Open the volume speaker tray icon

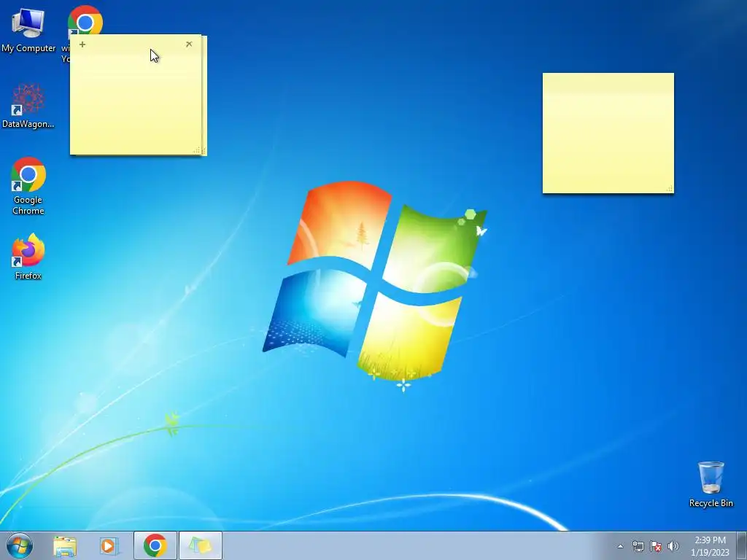point(673,546)
